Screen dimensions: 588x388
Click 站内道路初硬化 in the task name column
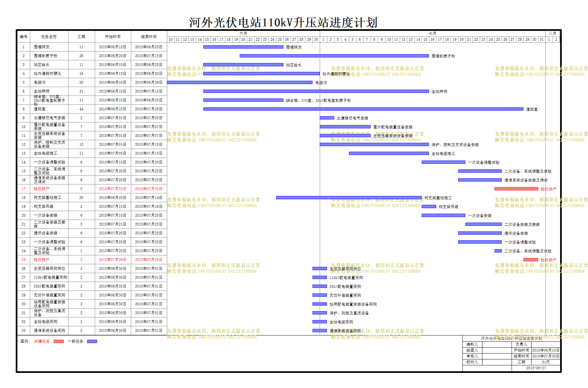pyautogui.click(x=48, y=74)
